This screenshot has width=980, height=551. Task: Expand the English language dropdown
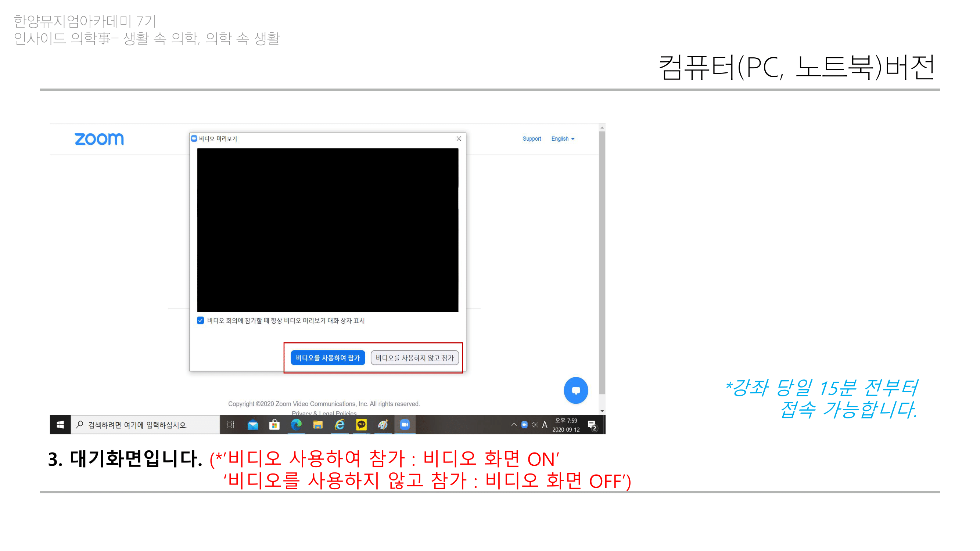coord(563,139)
